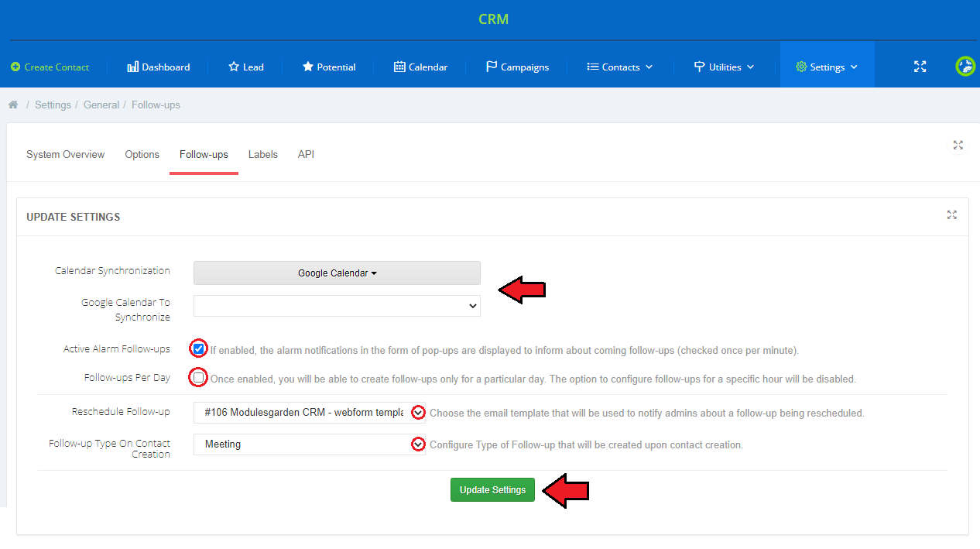The image size is (980, 549).
Task: Open Reschedule Follow-up template dropdown
Action: coord(310,413)
